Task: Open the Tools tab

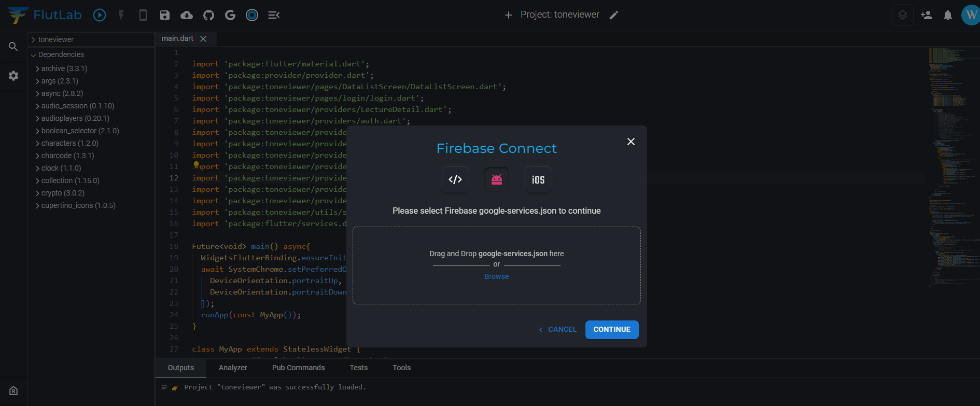Action: click(x=402, y=368)
